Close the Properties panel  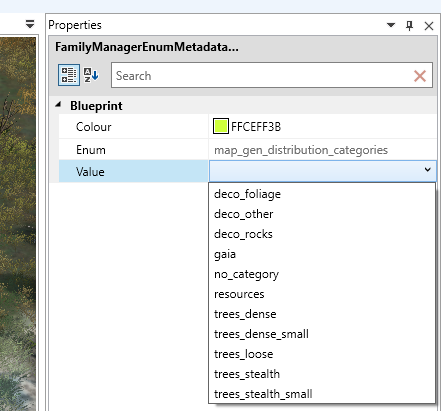pos(429,26)
